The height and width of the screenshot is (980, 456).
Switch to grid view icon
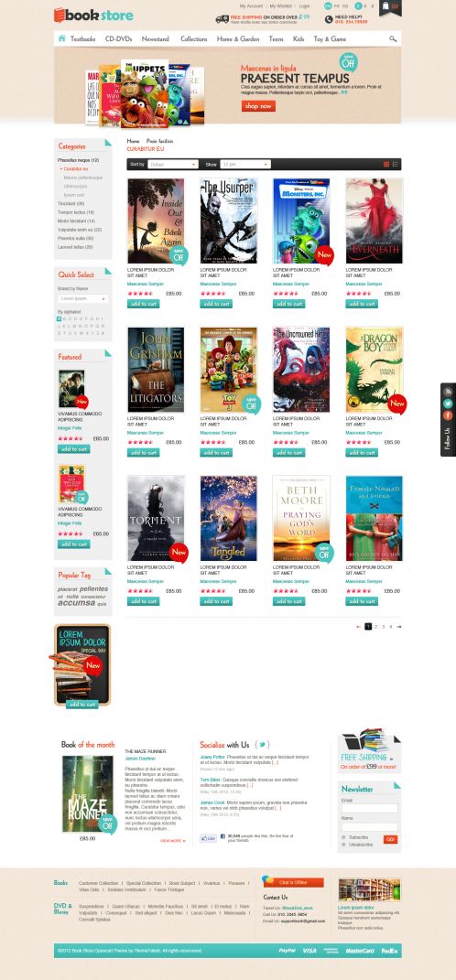[x=385, y=165]
